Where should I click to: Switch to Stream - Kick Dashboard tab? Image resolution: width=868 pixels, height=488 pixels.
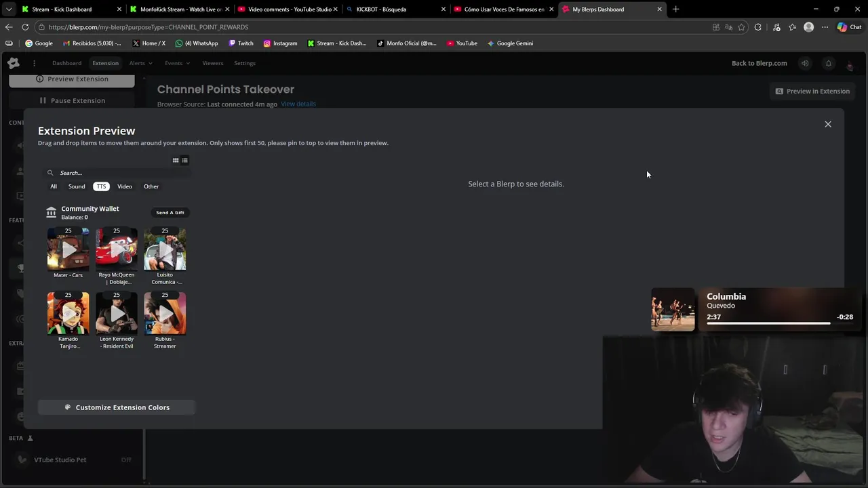(71, 9)
